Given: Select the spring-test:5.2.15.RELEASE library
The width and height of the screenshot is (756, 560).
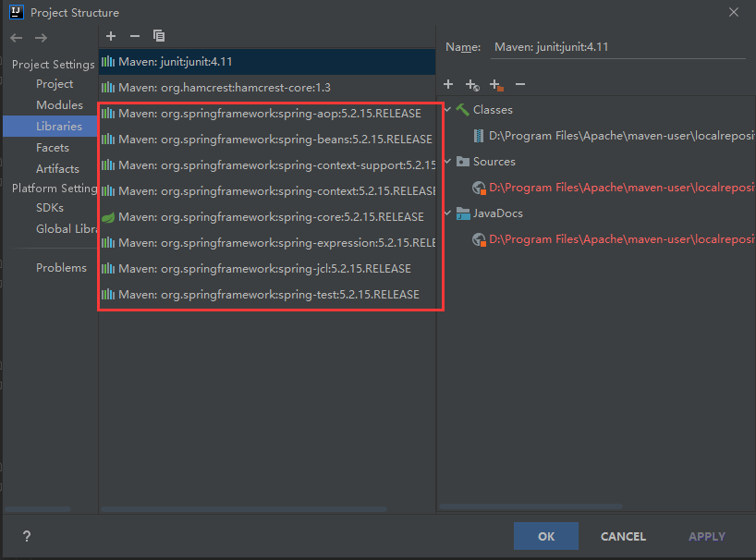Looking at the screenshot, I should 267,295.
